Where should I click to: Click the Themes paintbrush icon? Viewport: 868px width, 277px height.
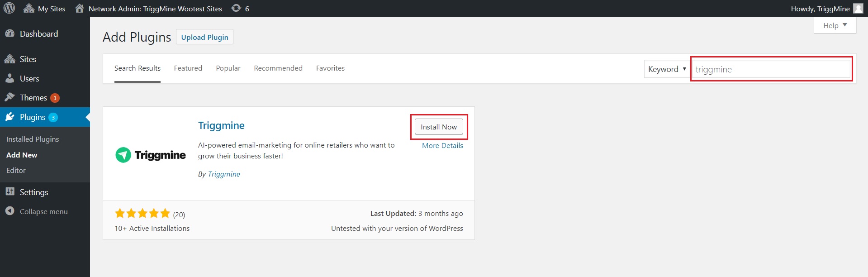coord(10,97)
